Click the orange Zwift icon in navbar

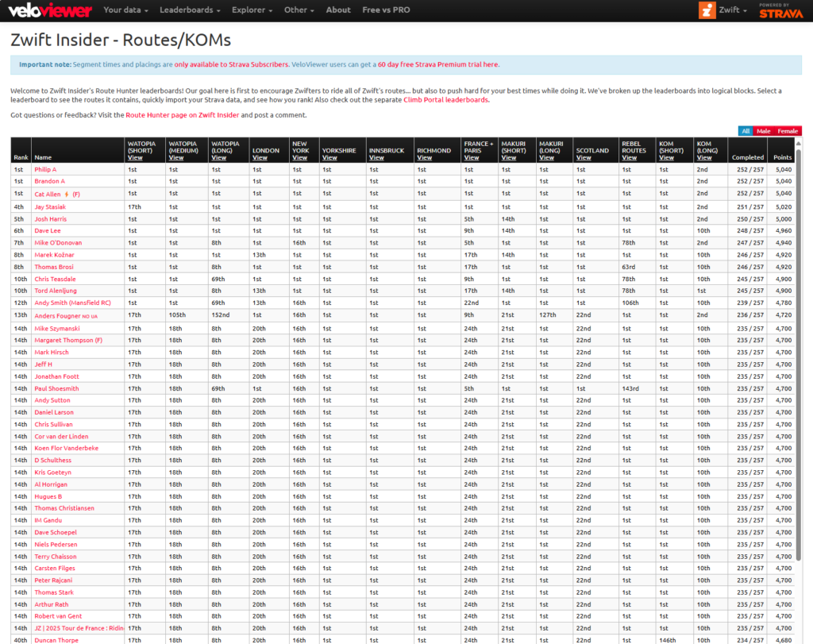707,10
